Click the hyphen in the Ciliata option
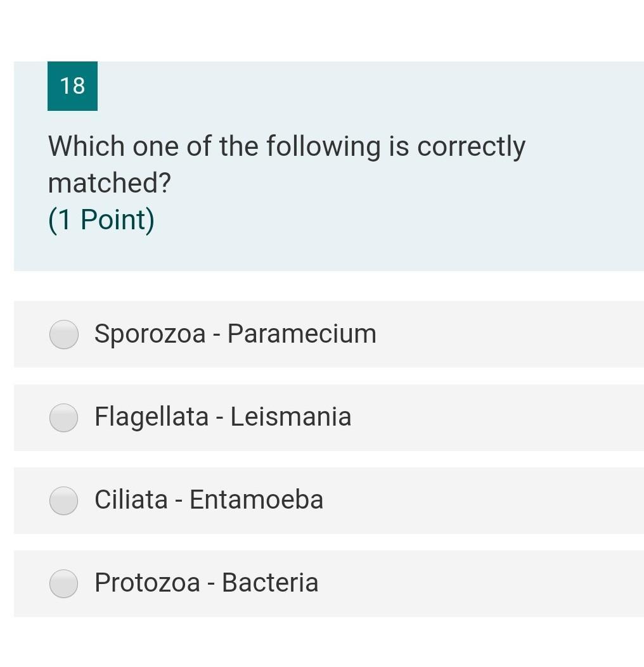 click(x=179, y=501)
